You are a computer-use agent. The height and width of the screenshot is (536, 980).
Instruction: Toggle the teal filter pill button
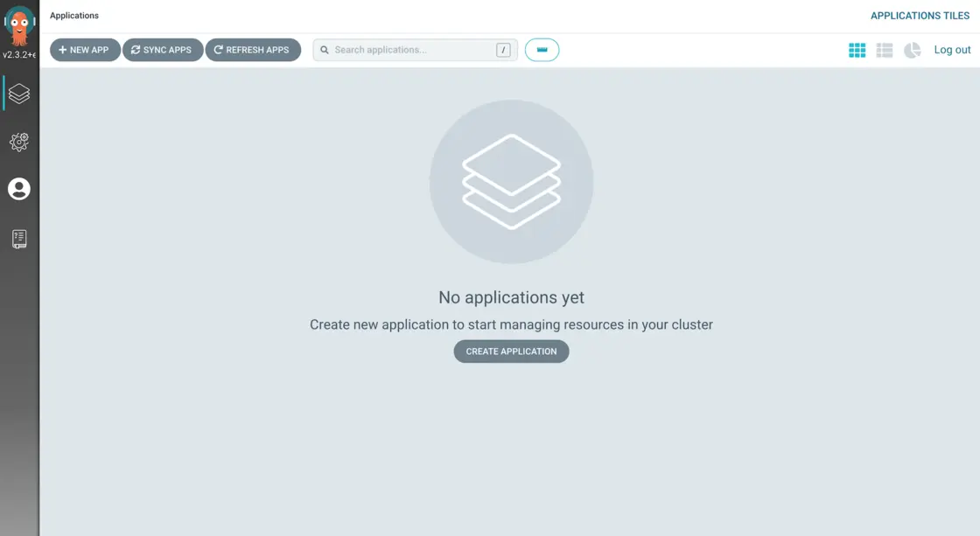tap(542, 50)
